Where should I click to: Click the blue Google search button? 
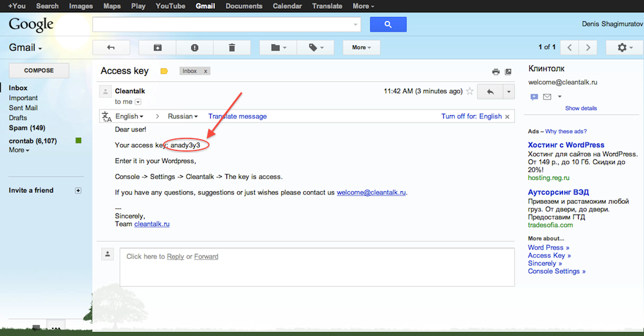pos(388,25)
